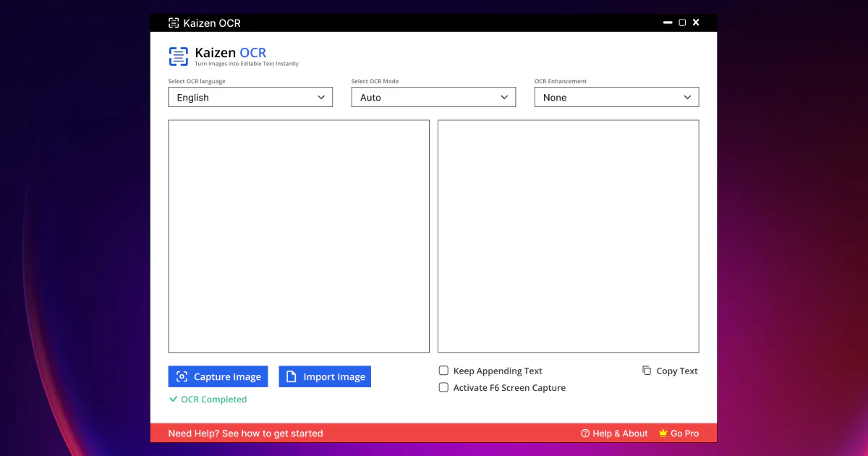Close the Kaizen OCR window
The height and width of the screenshot is (456, 868).
tap(696, 22)
